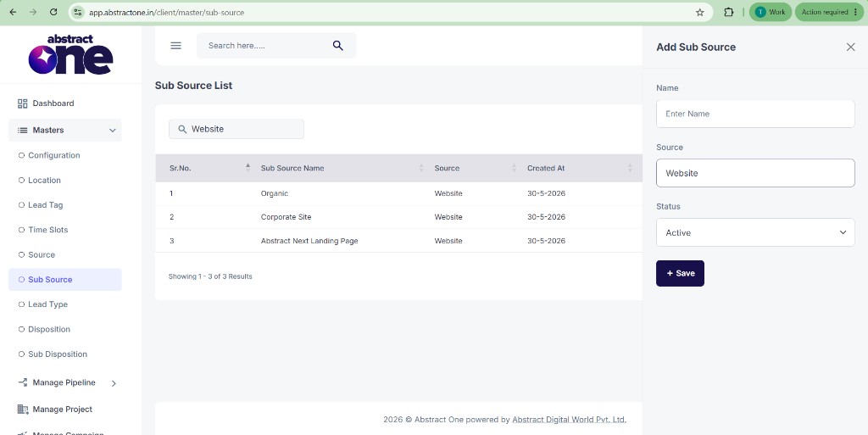Click the Manage Project building icon
868x435 pixels.
point(23,410)
